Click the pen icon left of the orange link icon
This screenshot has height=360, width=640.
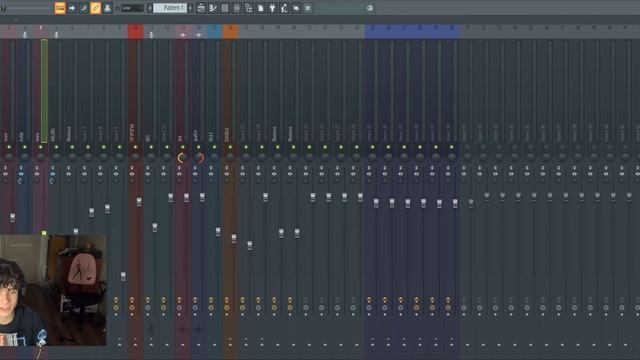(x=83, y=8)
